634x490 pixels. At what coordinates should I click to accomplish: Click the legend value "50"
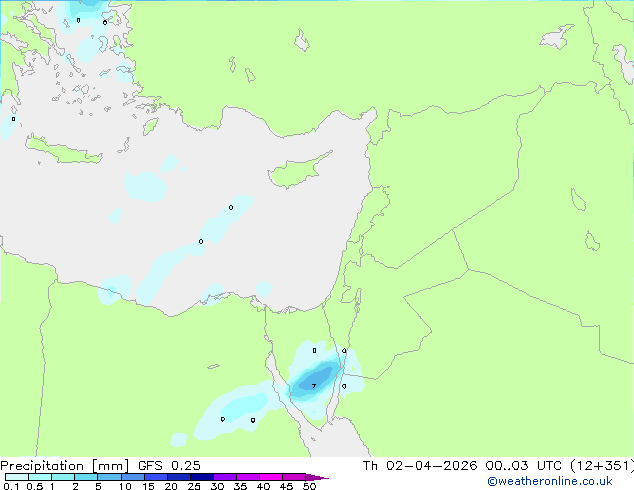[309, 486]
